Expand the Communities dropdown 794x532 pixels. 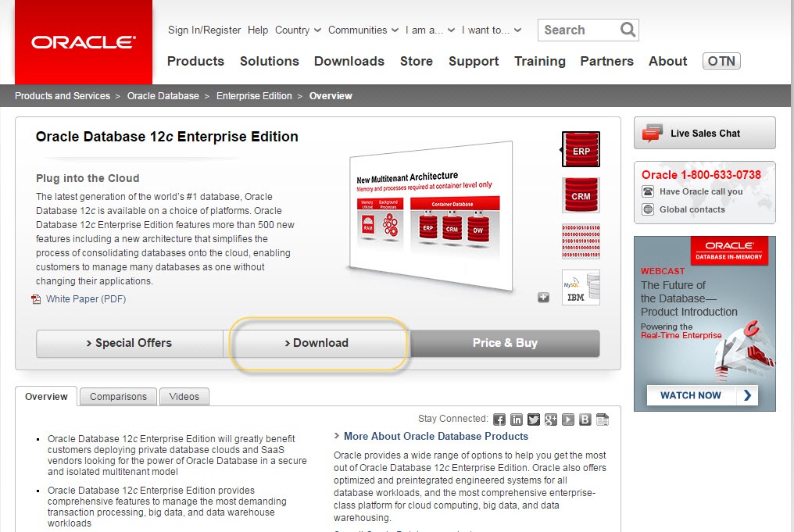[363, 30]
